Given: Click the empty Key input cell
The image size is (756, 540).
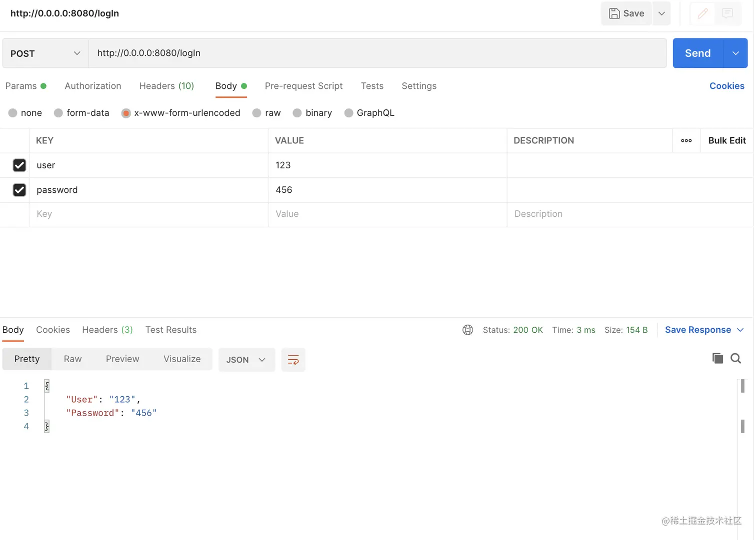Looking at the screenshot, I should [149, 214].
